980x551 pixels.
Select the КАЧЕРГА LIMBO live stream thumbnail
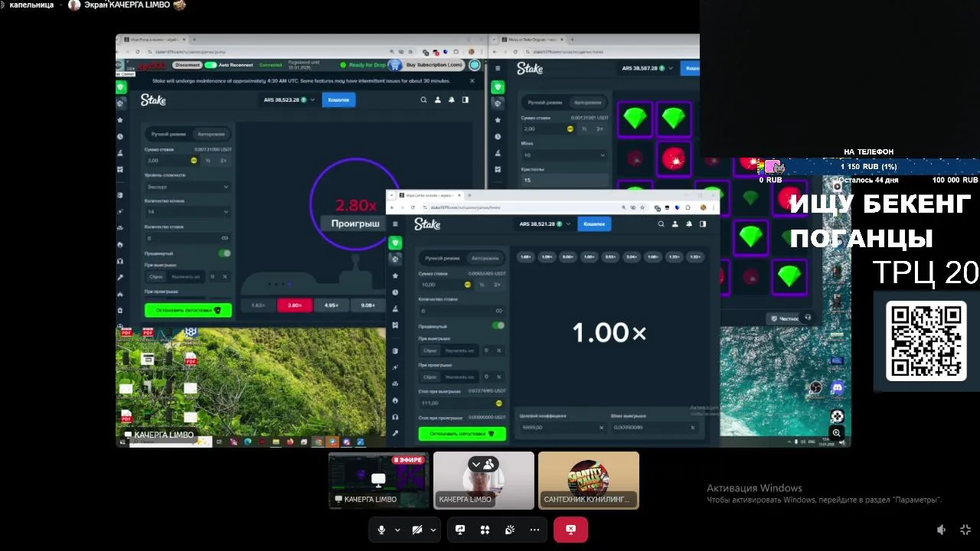[x=379, y=481]
